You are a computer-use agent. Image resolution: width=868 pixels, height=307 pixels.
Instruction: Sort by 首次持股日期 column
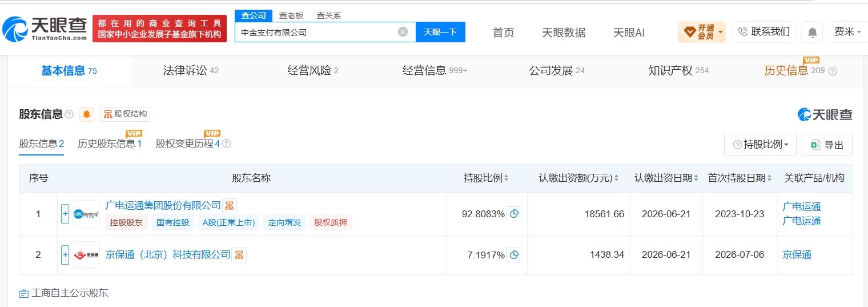[x=740, y=178]
